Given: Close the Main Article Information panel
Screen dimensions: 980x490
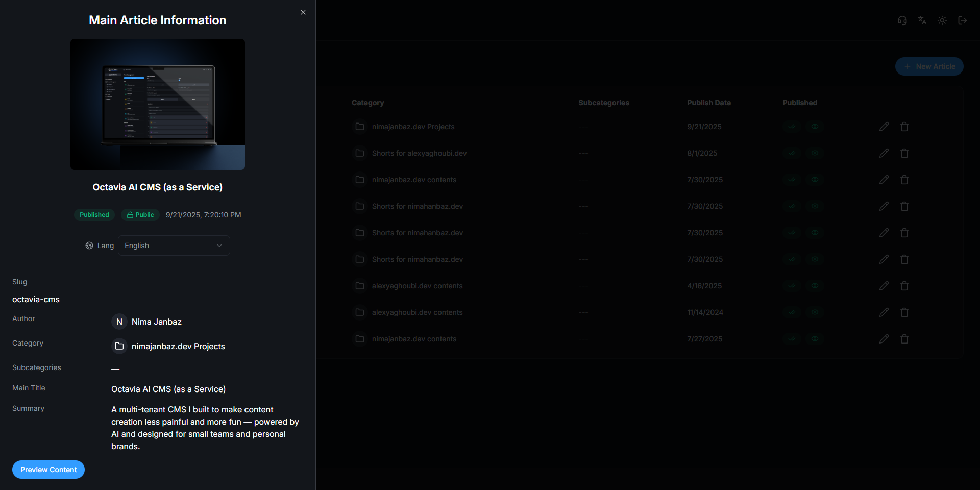Looking at the screenshot, I should coord(303,12).
